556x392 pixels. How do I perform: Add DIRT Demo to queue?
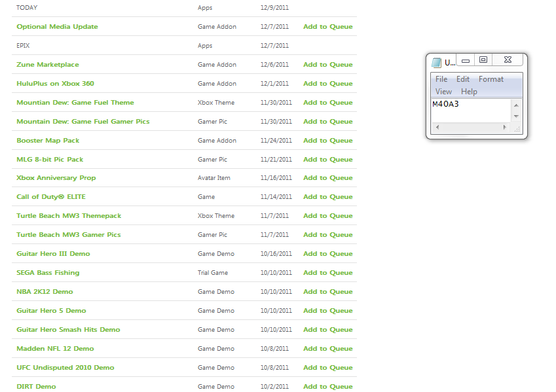pyautogui.click(x=328, y=387)
